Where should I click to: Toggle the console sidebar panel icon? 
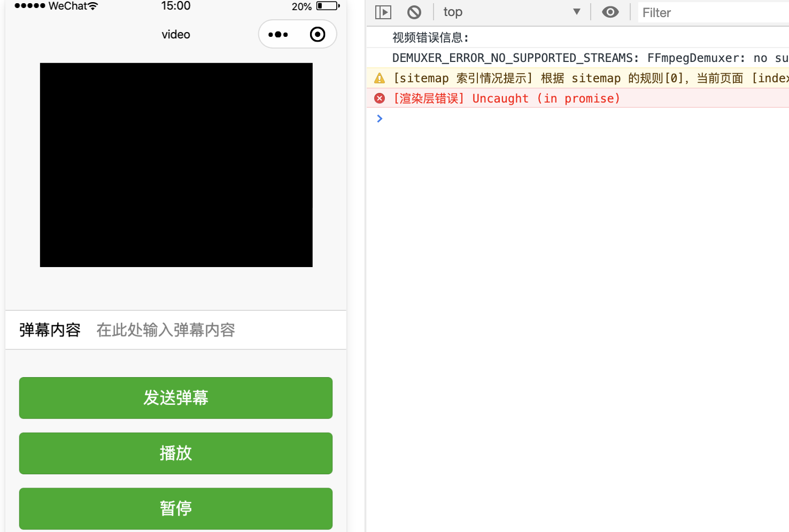pos(383,12)
